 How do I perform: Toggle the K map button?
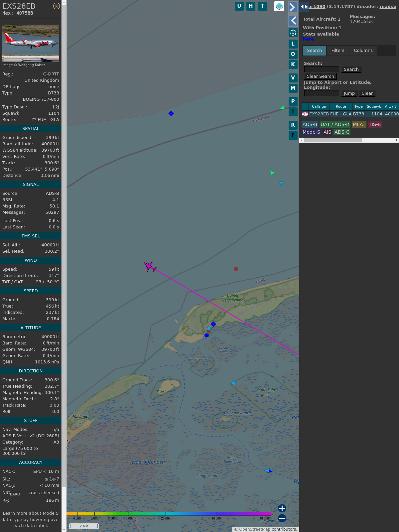point(293,65)
